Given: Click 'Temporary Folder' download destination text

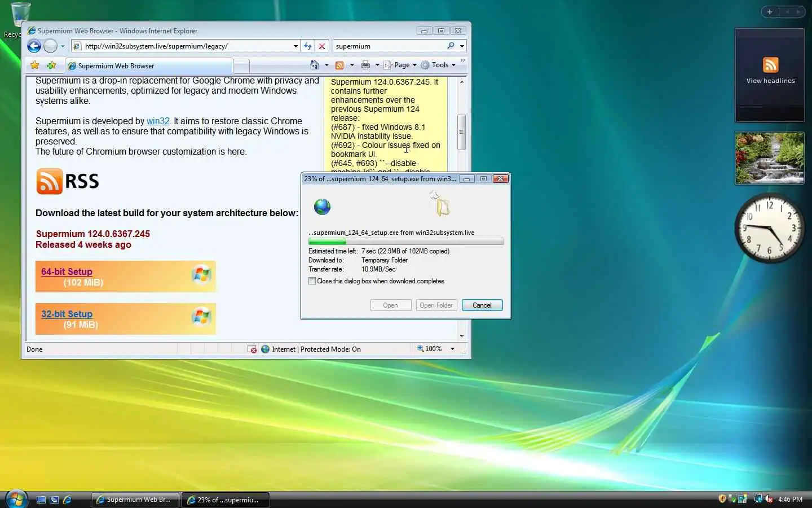Looking at the screenshot, I should [x=384, y=260].
